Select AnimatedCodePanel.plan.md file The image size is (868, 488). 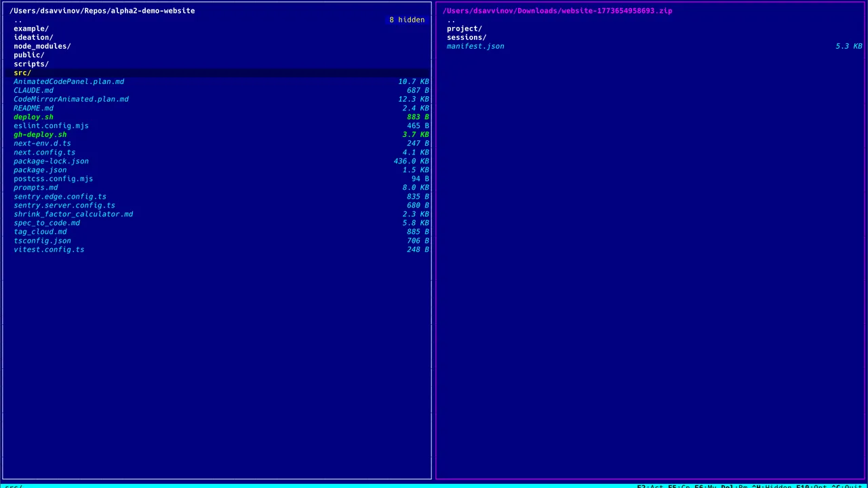point(68,81)
